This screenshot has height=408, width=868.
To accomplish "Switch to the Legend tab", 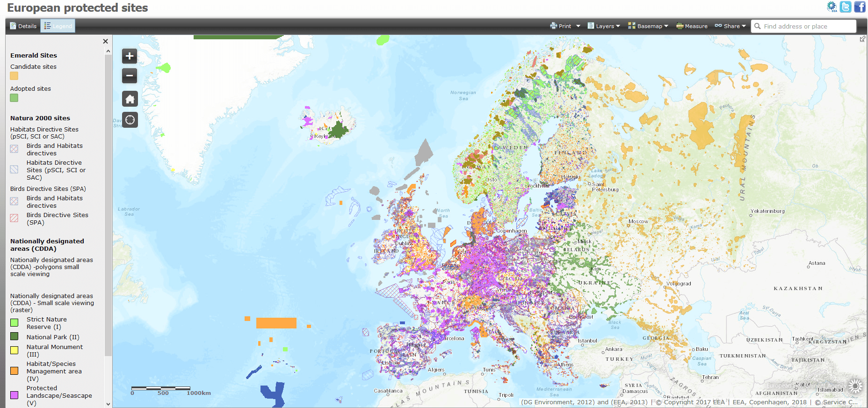I will pyautogui.click(x=58, y=26).
